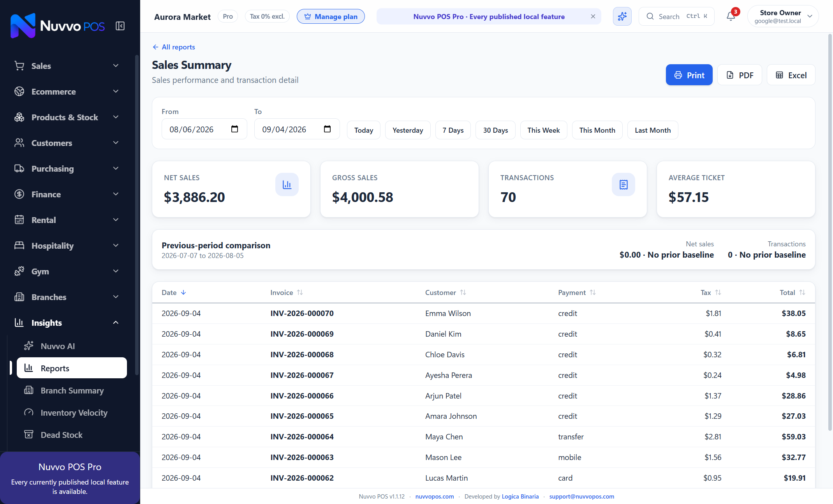Click the Net Sales chart icon
This screenshot has width=833, height=504.
coord(287,184)
